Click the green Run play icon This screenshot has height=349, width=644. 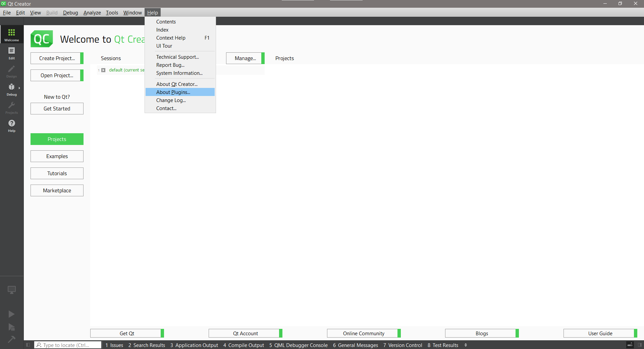click(11, 314)
